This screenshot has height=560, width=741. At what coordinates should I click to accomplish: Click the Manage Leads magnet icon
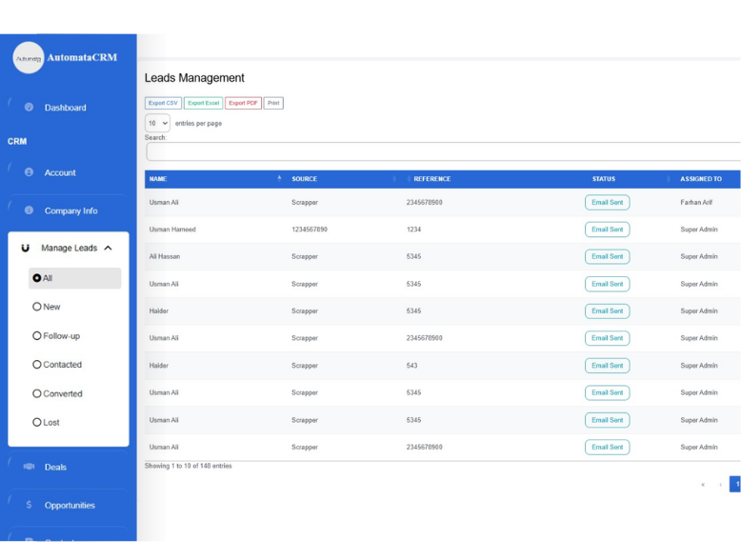tap(26, 248)
